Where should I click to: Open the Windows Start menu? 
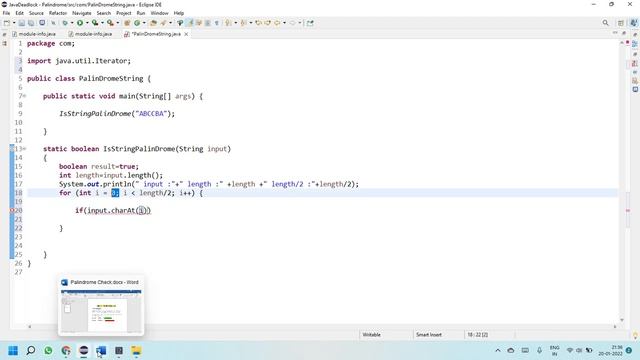(x=13, y=351)
